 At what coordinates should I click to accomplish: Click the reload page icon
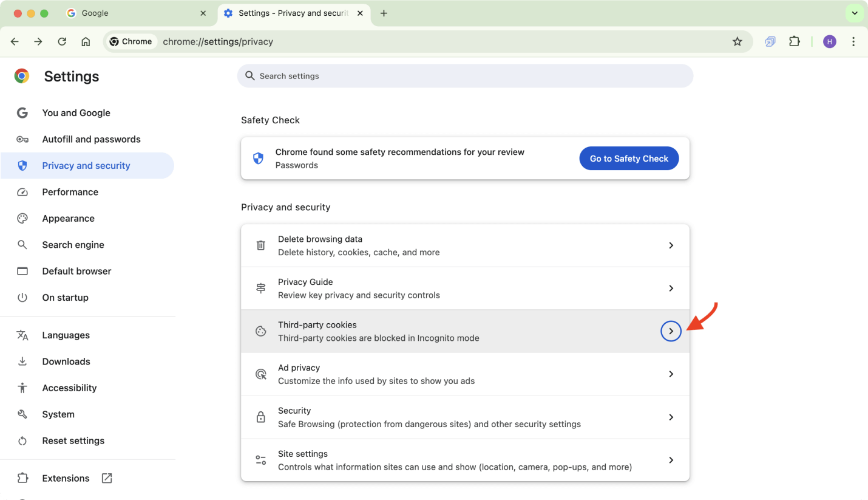click(62, 42)
